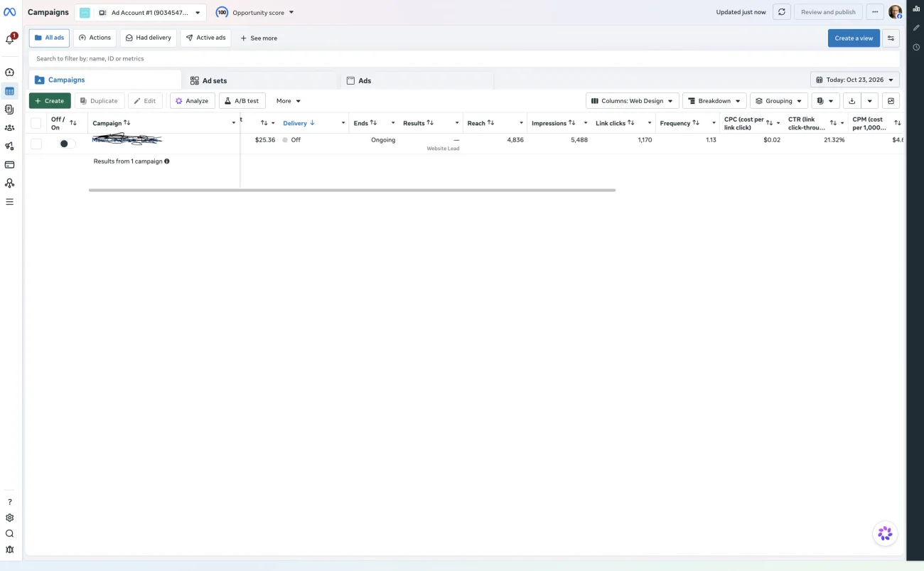Check the campaign row checkbox
Image resolution: width=924 pixels, height=571 pixels.
36,144
